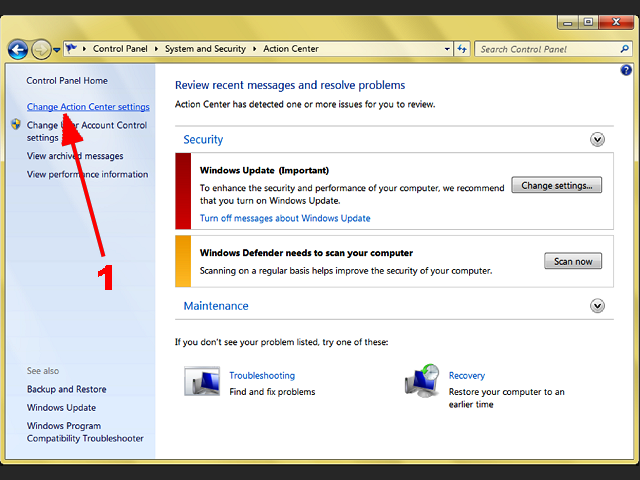The image size is (640, 480).
Task: Click the refresh icon next to address bar
Action: tap(462, 49)
